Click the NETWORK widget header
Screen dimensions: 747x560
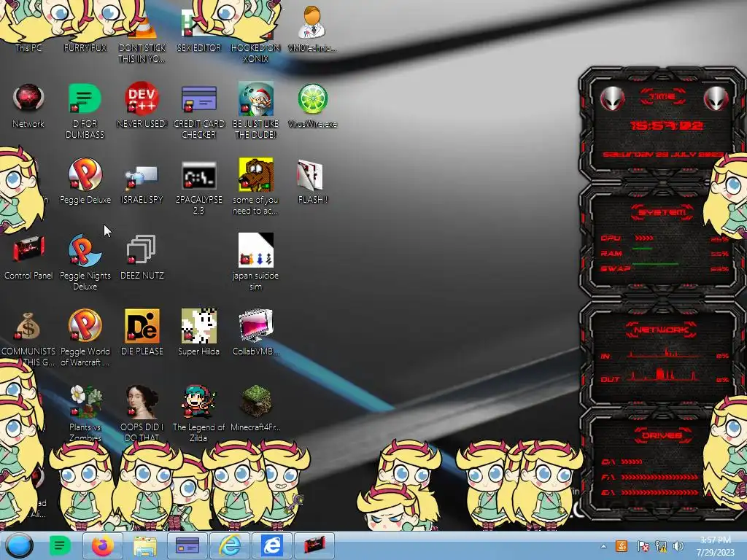(661, 330)
